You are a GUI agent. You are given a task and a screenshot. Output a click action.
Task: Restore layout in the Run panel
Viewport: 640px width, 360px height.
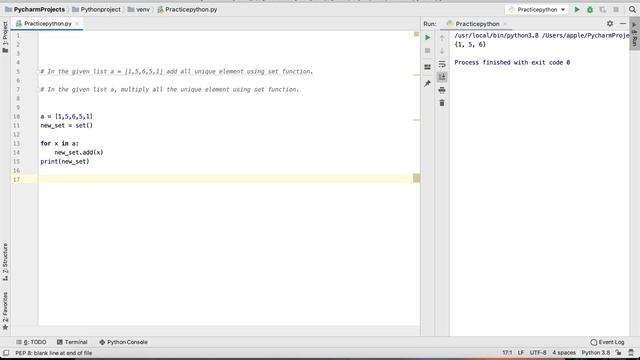tap(427, 67)
